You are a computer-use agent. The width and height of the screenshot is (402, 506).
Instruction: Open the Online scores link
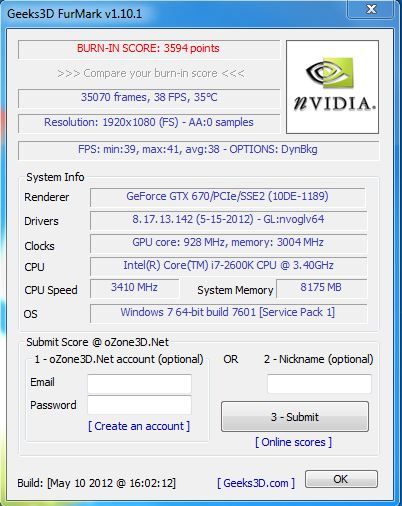(x=293, y=442)
